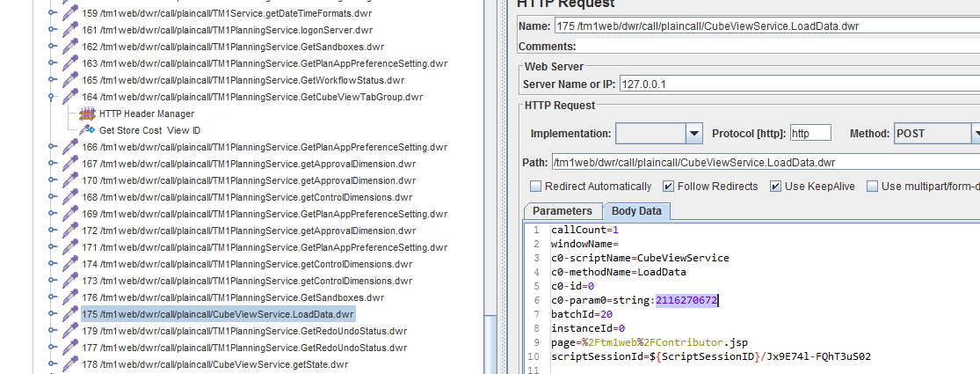Click body line callCount=1
Viewport: 980px width, 374px height.
click(585, 231)
